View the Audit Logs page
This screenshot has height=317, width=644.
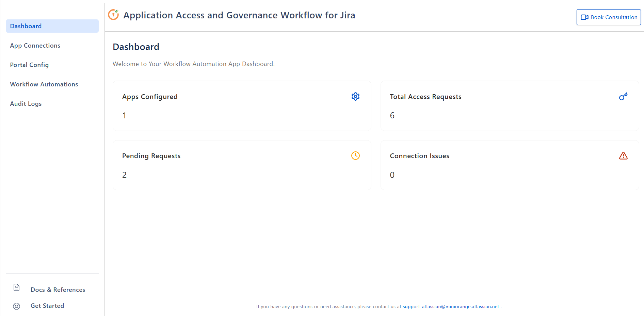pos(26,103)
